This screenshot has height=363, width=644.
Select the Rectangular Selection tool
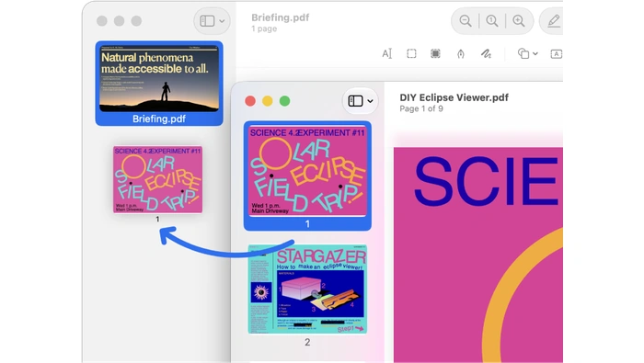(x=411, y=53)
